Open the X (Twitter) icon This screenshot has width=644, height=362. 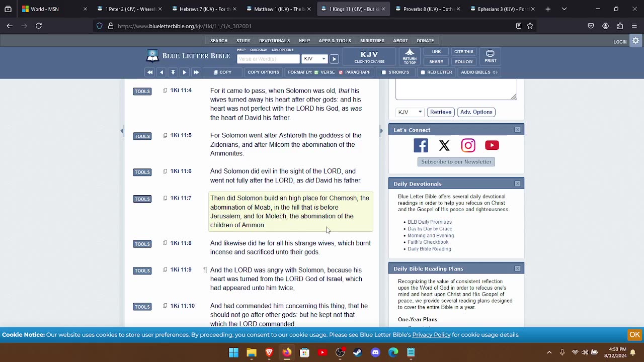[444, 145]
